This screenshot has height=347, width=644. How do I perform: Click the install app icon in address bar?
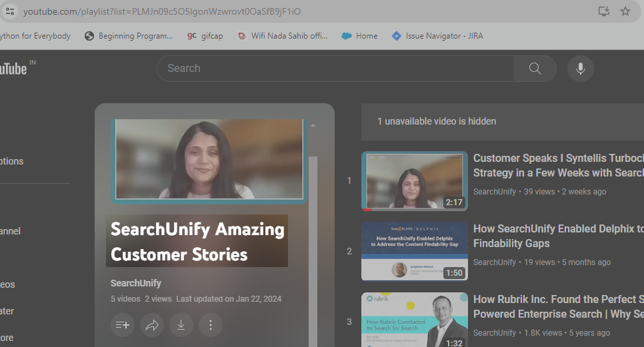click(x=603, y=11)
